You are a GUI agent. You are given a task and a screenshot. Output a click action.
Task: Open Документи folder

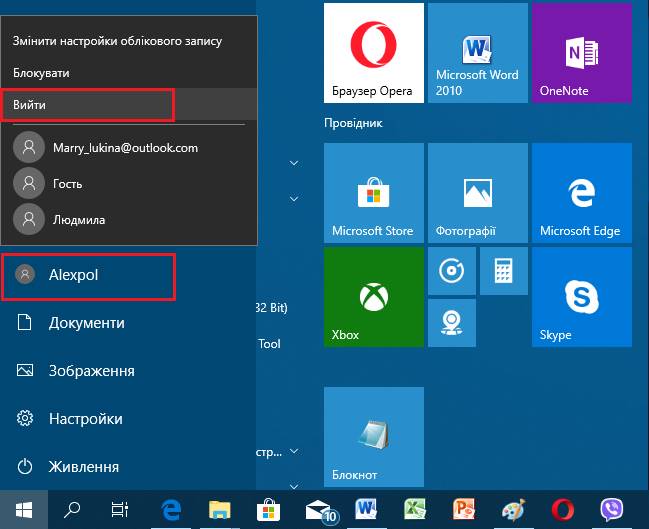(x=127, y=322)
